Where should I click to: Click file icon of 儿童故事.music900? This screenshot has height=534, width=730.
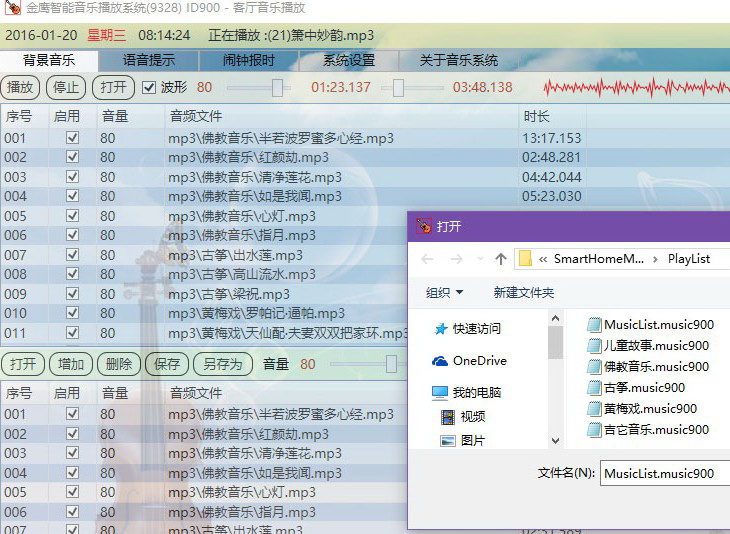pos(594,345)
